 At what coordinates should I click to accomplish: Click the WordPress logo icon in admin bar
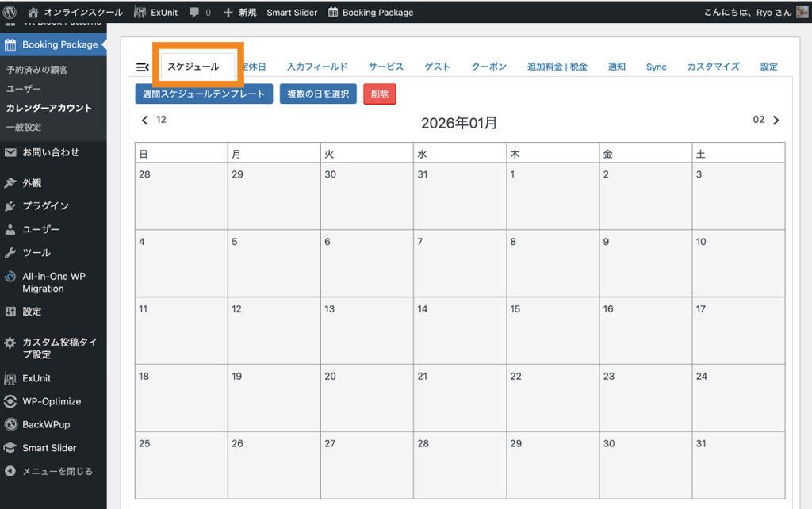[10, 12]
